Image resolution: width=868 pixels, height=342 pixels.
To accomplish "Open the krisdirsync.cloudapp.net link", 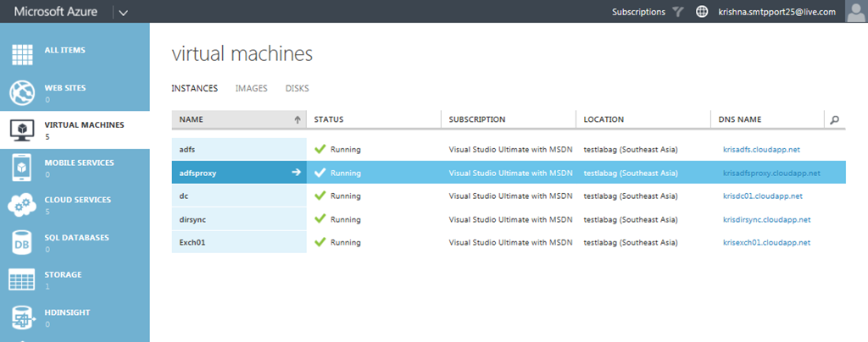I will [766, 219].
